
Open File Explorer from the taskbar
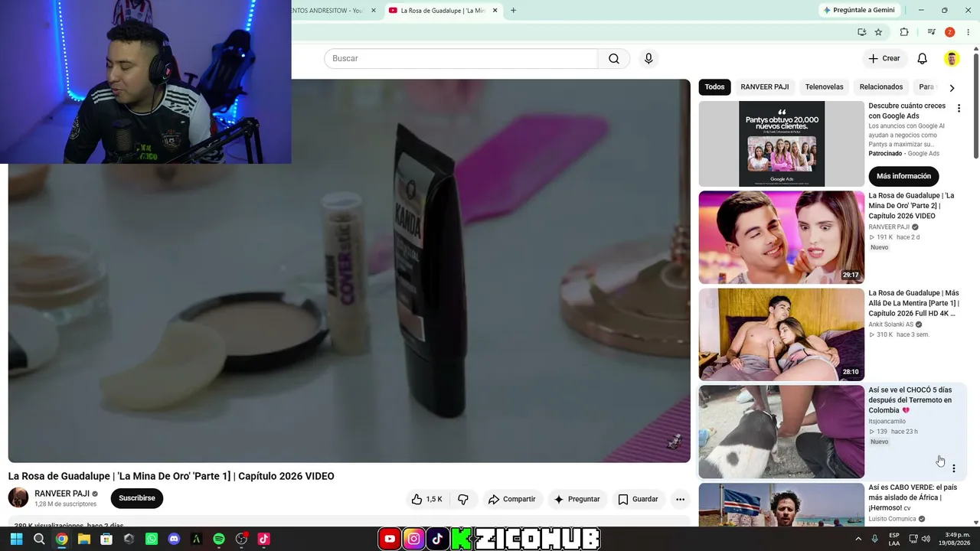click(x=84, y=539)
